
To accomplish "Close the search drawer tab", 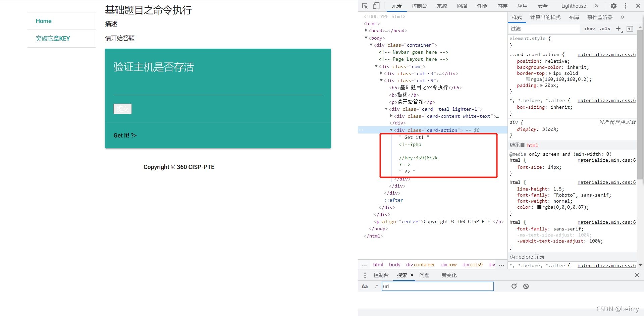I will click(412, 275).
